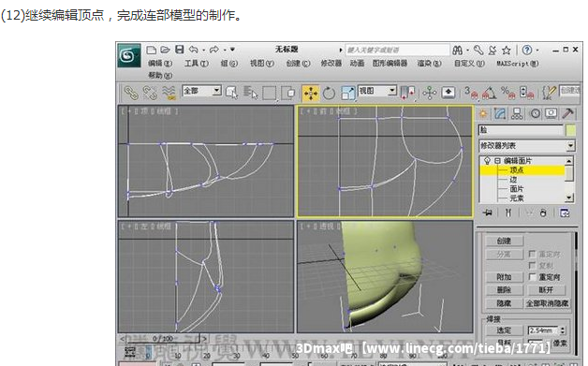The image size is (588, 366).
Task: Click the Save file icon
Action: tap(180, 50)
